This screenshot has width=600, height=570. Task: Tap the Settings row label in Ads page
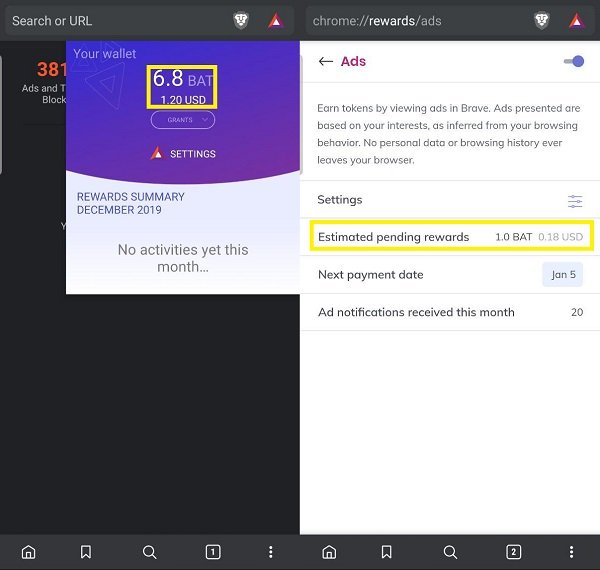(x=339, y=200)
